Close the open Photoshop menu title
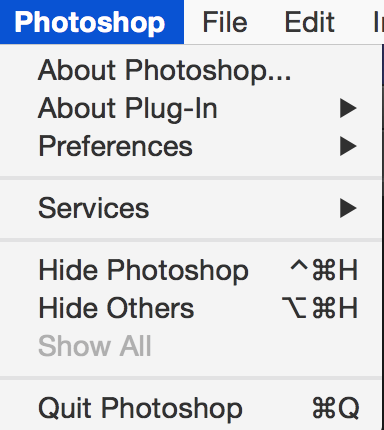The width and height of the screenshot is (384, 430). [x=89, y=22]
